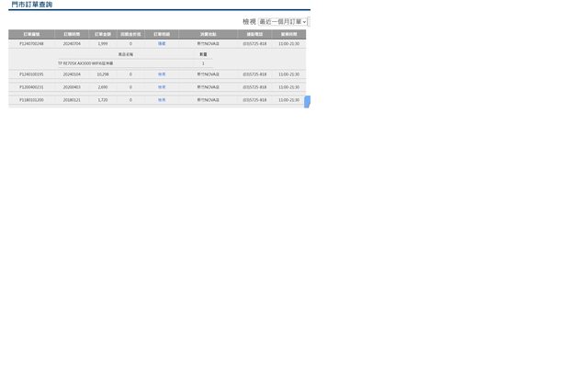Select order number P1240100195
Viewport: 588px width, 385px height.
pos(31,74)
